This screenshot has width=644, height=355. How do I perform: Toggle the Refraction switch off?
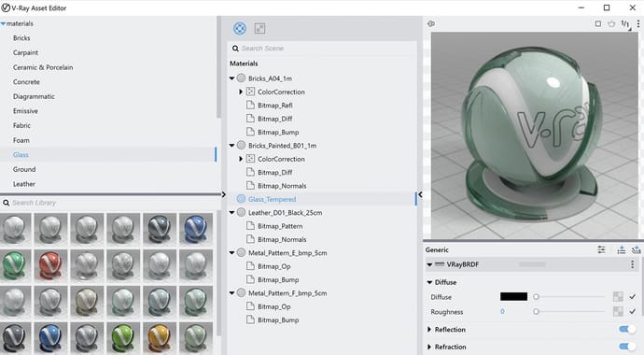coord(627,347)
